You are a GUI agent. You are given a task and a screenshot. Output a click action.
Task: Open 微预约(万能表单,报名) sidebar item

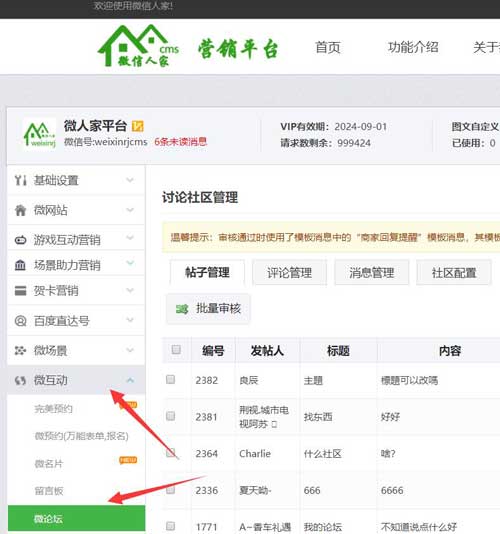point(81,436)
